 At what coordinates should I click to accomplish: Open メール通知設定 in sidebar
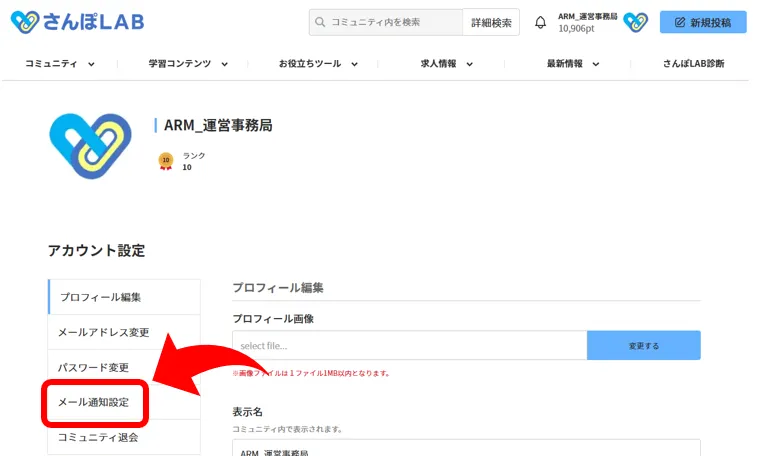pos(96,402)
